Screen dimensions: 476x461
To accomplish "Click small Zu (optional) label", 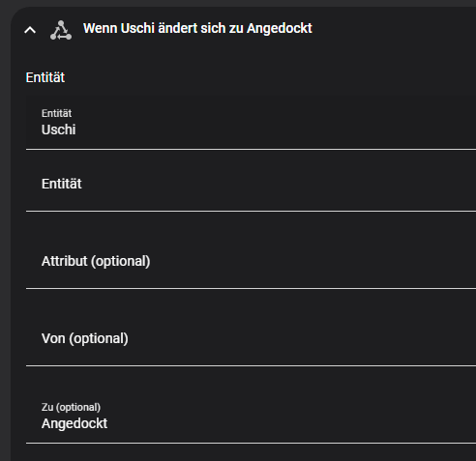I will [x=71, y=407].
